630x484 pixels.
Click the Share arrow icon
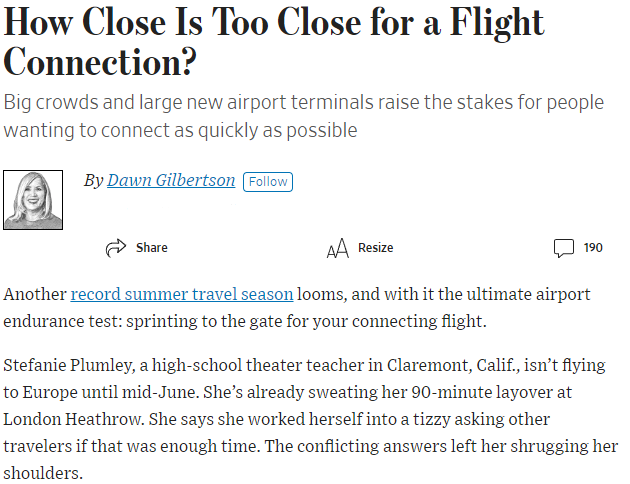[116, 247]
